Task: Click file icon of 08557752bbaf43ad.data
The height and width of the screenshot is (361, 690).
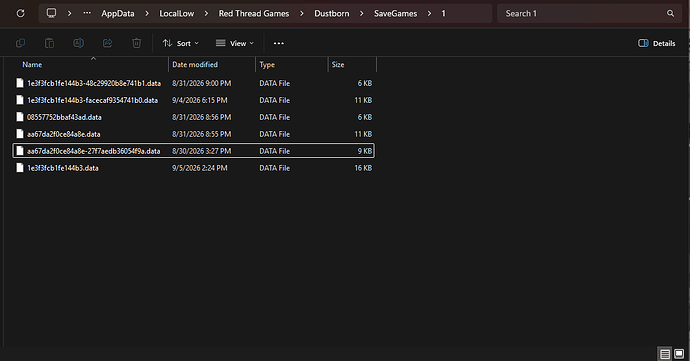Action: pyautogui.click(x=20, y=117)
